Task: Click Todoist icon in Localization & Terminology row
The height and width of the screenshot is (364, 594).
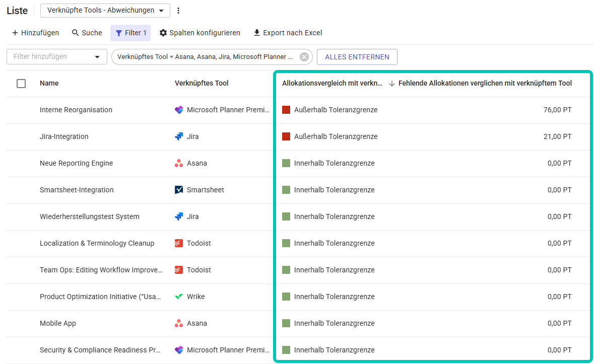Action: coord(179,243)
